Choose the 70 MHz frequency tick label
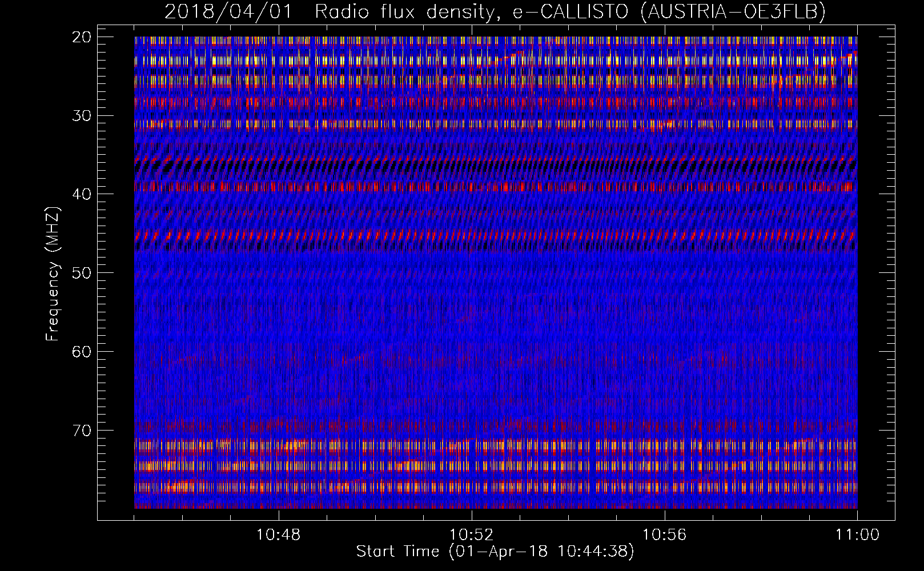The image size is (924, 571). [x=82, y=430]
